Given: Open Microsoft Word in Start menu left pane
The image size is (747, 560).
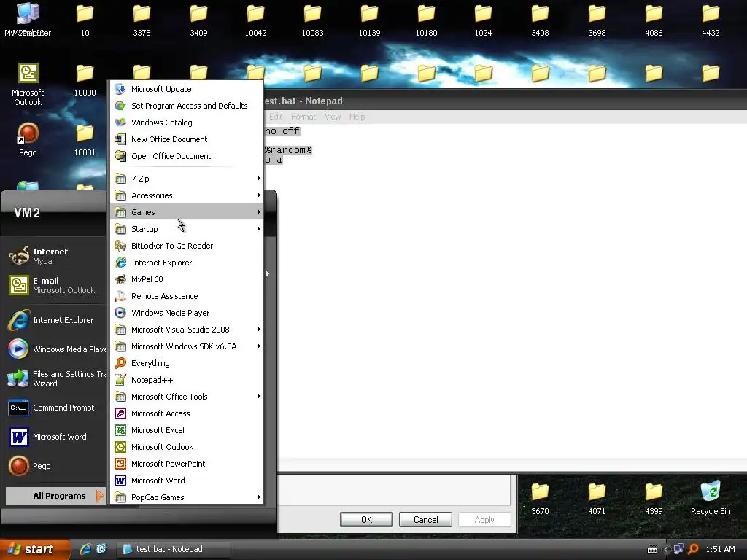Looking at the screenshot, I should [55, 437].
